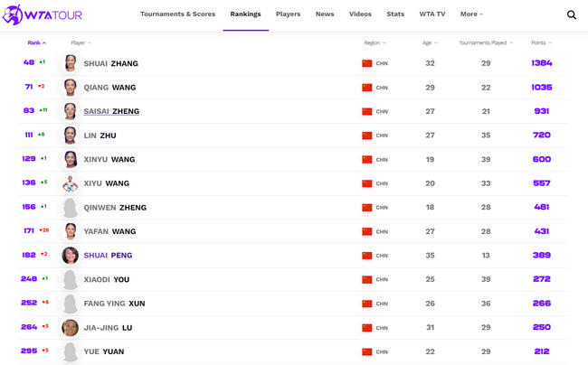Open XINYU WANG player link
Viewport: 588px width, 365px height.
tap(109, 159)
